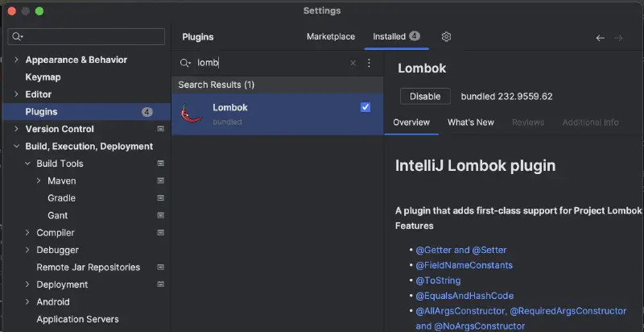Expand Version Control section
This screenshot has width=644, height=332.
(16, 129)
